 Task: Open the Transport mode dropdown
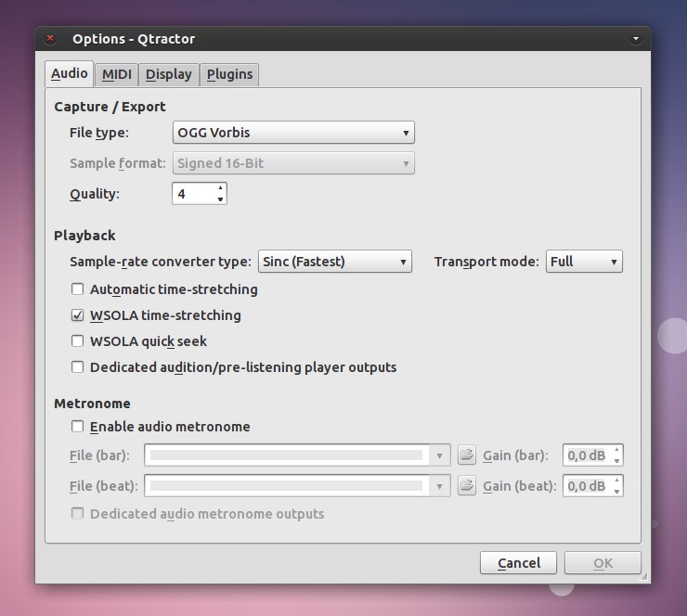click(x=584, y=262)
